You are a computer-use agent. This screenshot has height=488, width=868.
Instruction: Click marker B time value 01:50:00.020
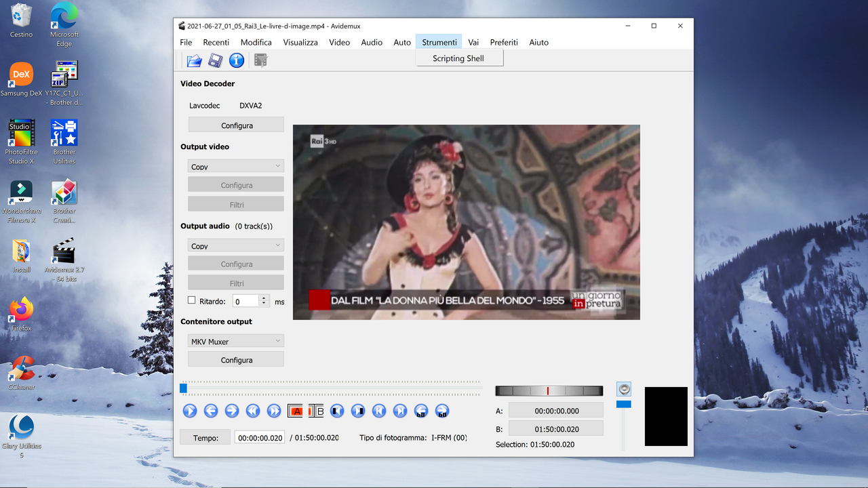click(556, 428)
